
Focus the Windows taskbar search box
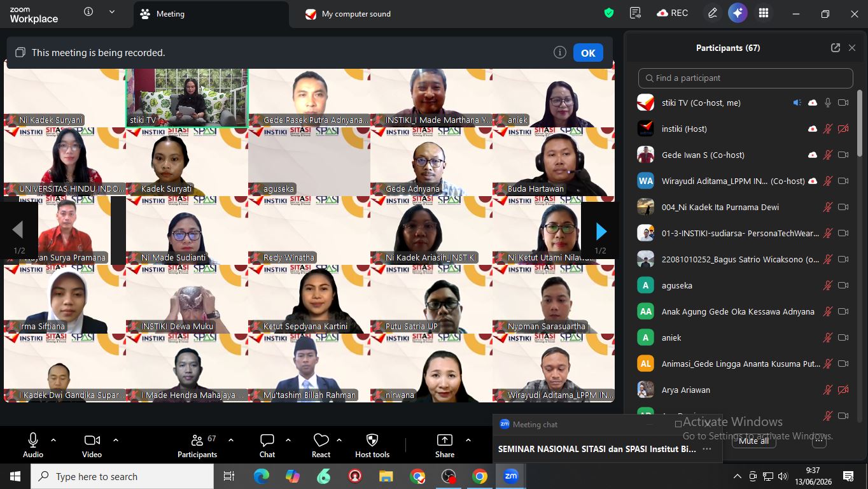click(x=122, y=476)
